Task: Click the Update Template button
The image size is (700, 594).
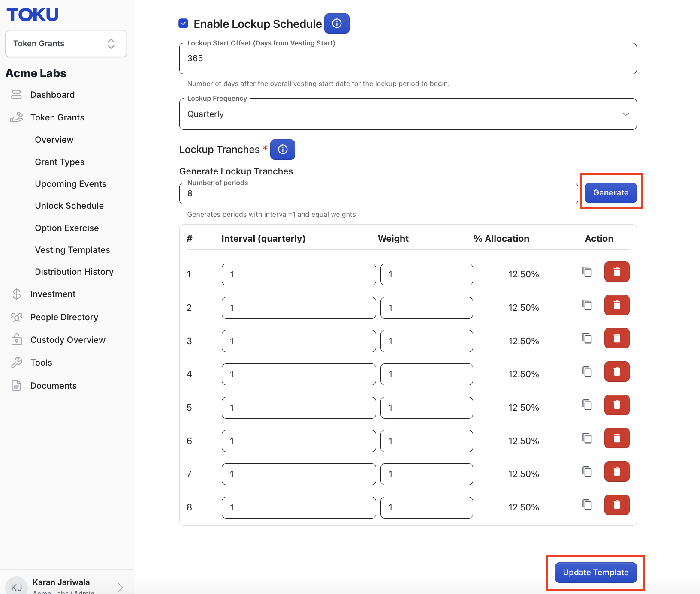Action: [x=596, y=572]
